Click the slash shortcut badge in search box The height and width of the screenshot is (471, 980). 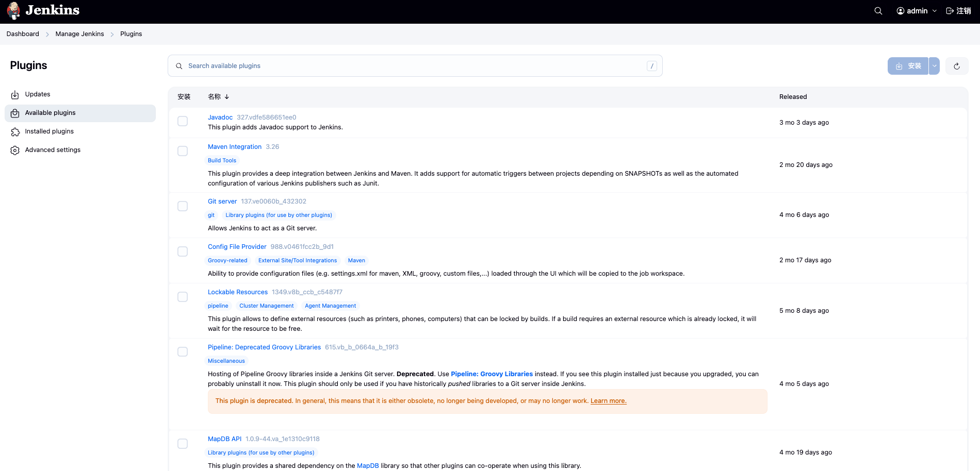coord(652,66)
